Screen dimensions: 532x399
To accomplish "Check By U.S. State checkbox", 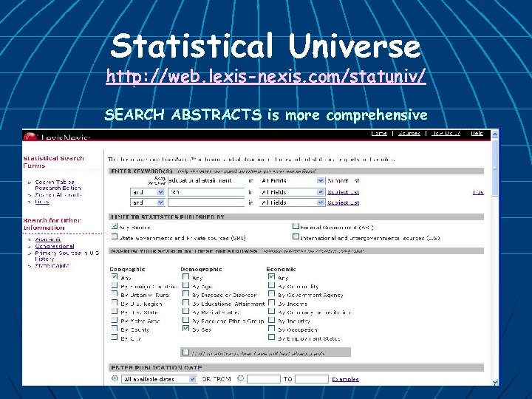I will click(x=115, y=311).
